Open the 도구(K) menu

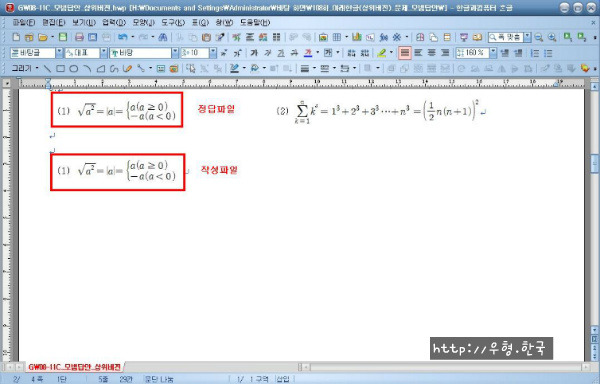173,23
